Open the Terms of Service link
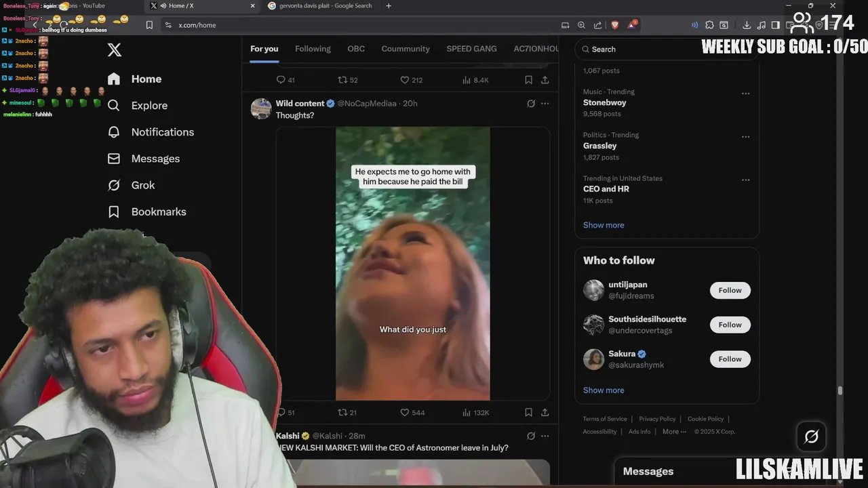This screenshot has height=488, width=868. [x=605, y=419]
